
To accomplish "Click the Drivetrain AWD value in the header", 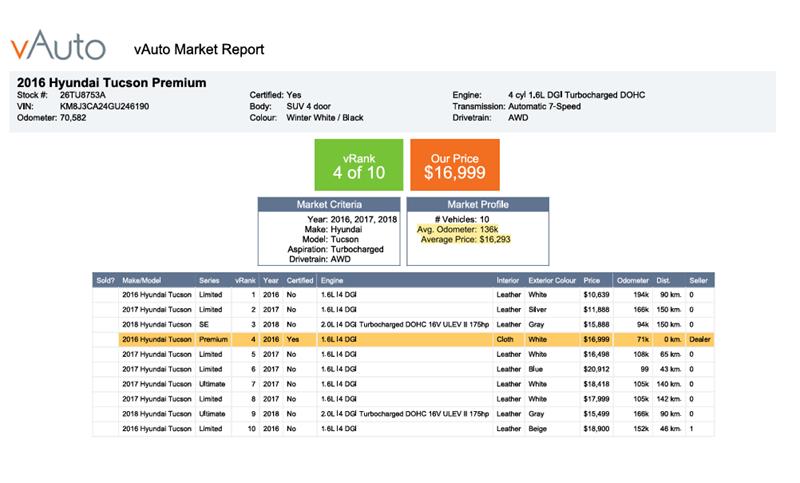I will click(518, 117).
